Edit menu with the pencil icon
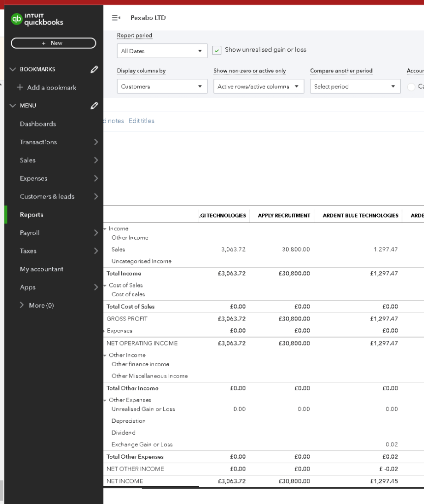Viewport: 424px width, 504px height. (94, 106)
